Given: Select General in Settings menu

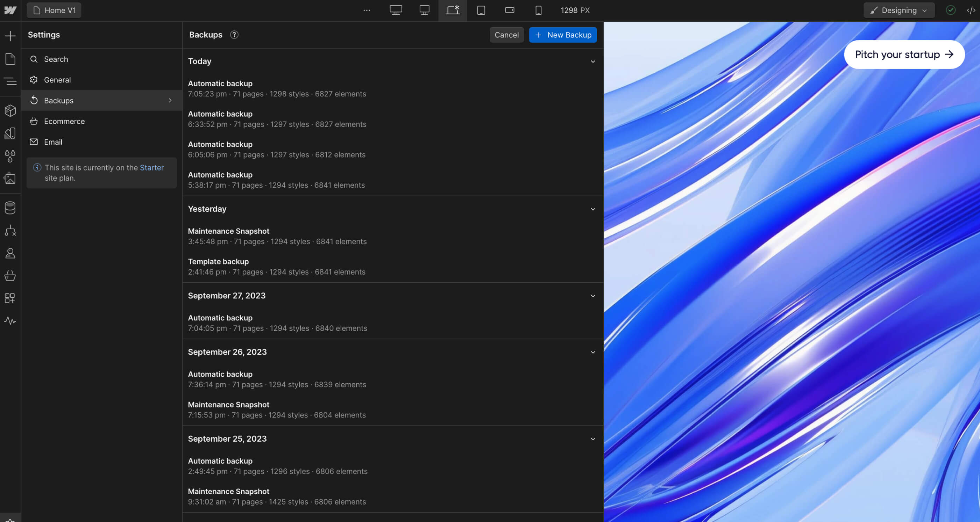Looking at the screenshot, I should click(x=57, y=80).
